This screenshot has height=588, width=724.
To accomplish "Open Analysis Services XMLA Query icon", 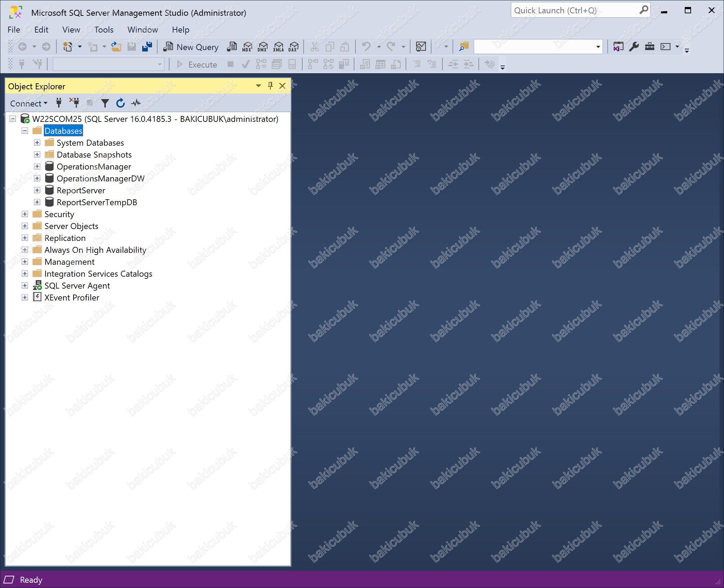I will coord(278,47).
